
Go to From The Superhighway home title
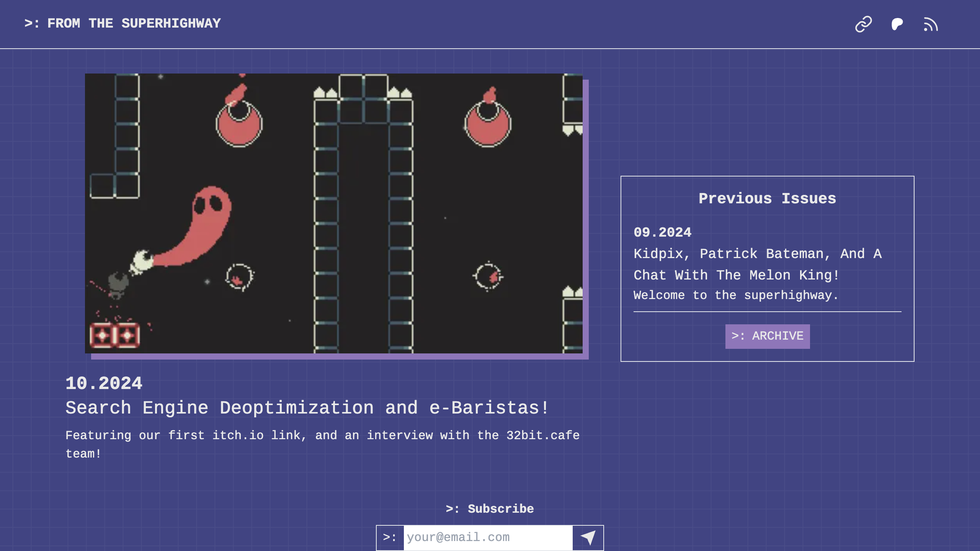coord(134,23)
